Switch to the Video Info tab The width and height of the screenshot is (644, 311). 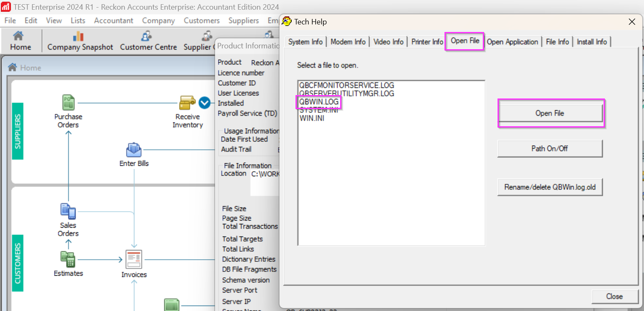tap(389, 42)
